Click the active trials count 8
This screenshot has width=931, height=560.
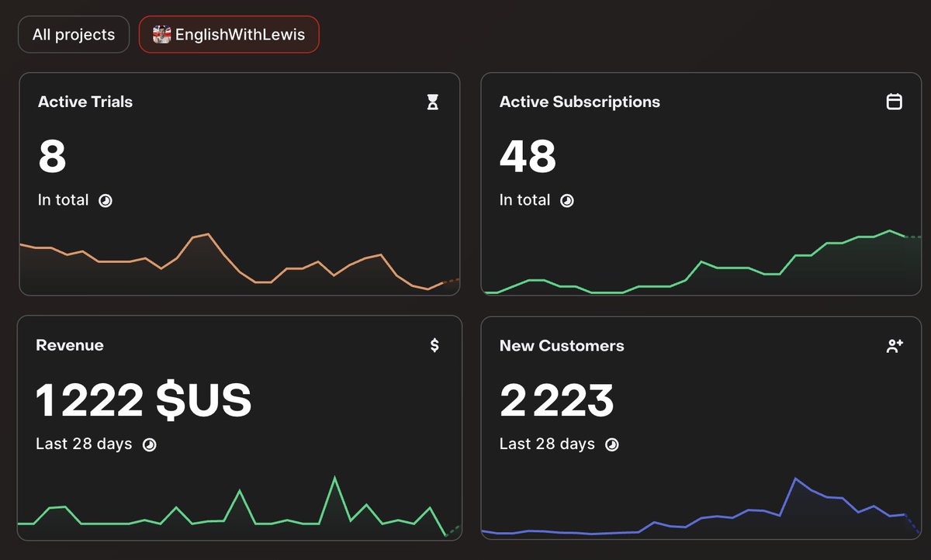coord(52,157)
